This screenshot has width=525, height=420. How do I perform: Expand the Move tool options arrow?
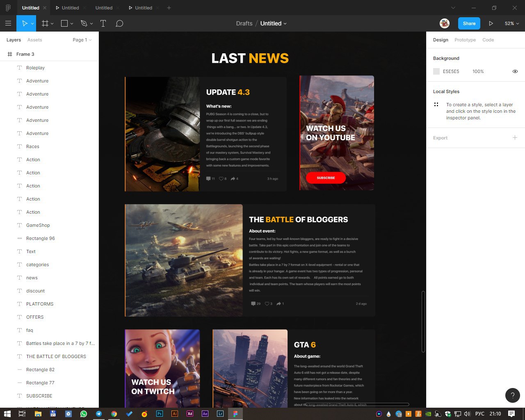32,24
